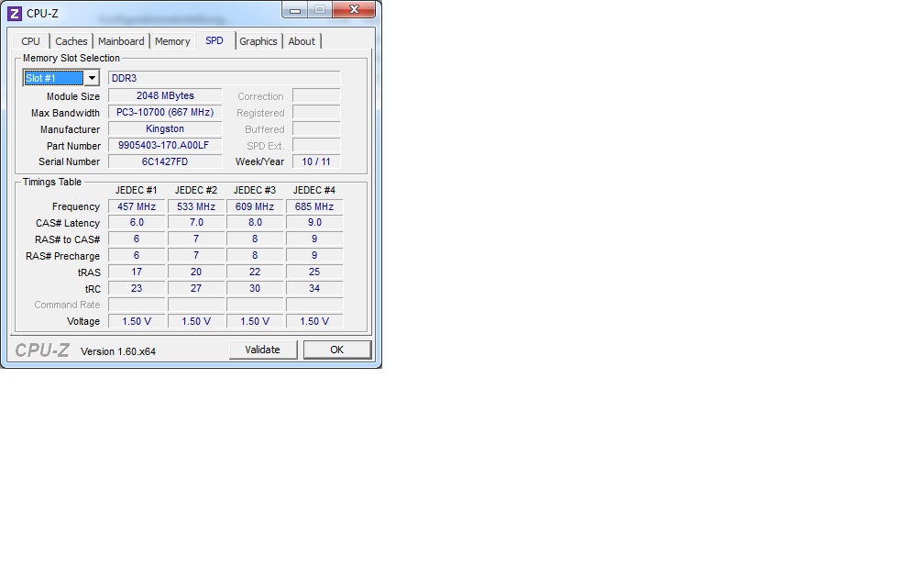This screenshot has height=578, width=924.
Task: Select serial number 6C1427FD
Action: pyautogui.click(x=165, y=161)
